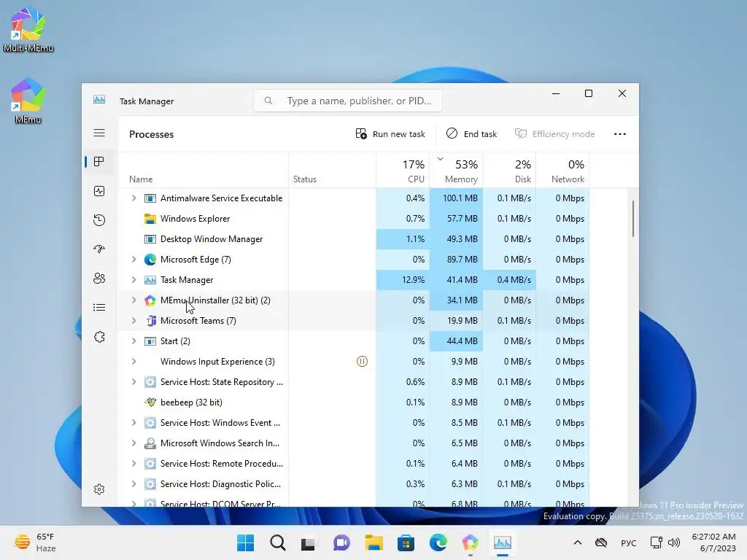Click the suspended status icon for Windows Input Experience
The image size is (747, 560).
coord(362,362)
